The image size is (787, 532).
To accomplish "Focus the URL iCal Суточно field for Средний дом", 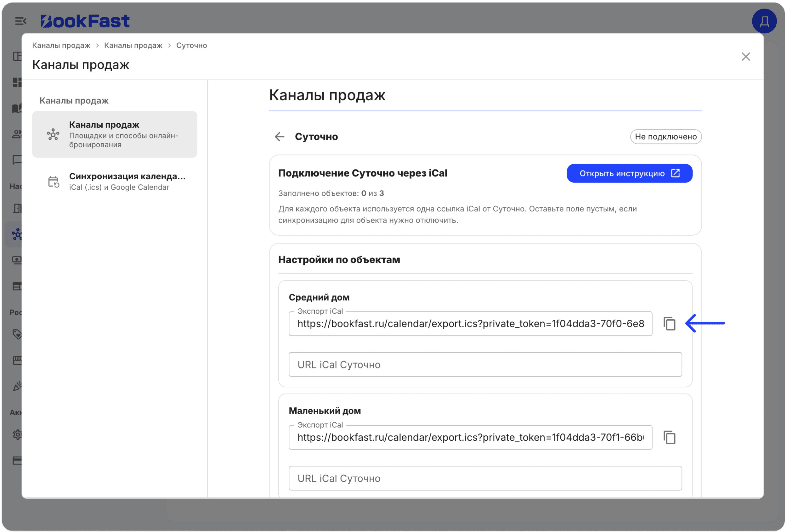I will (485, 365).
